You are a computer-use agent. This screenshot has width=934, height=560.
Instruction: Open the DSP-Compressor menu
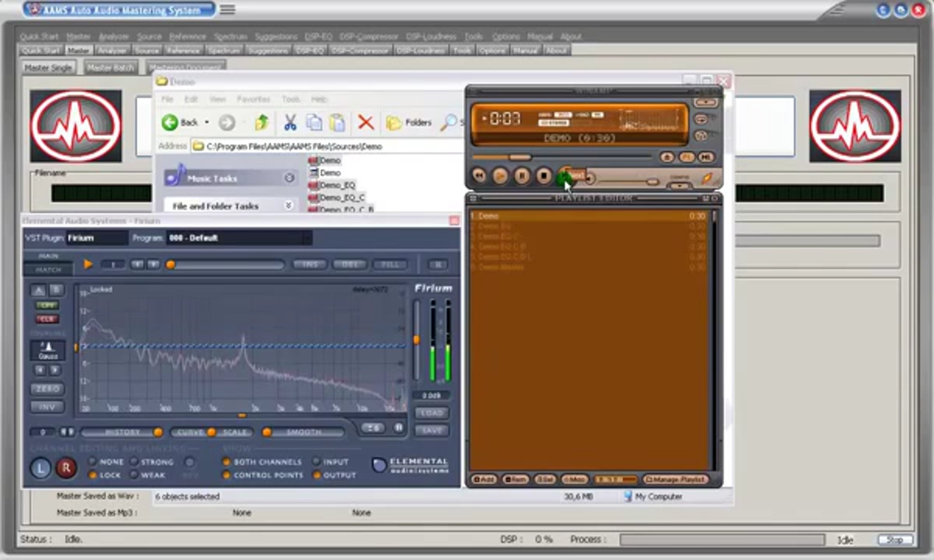[368, 37]
